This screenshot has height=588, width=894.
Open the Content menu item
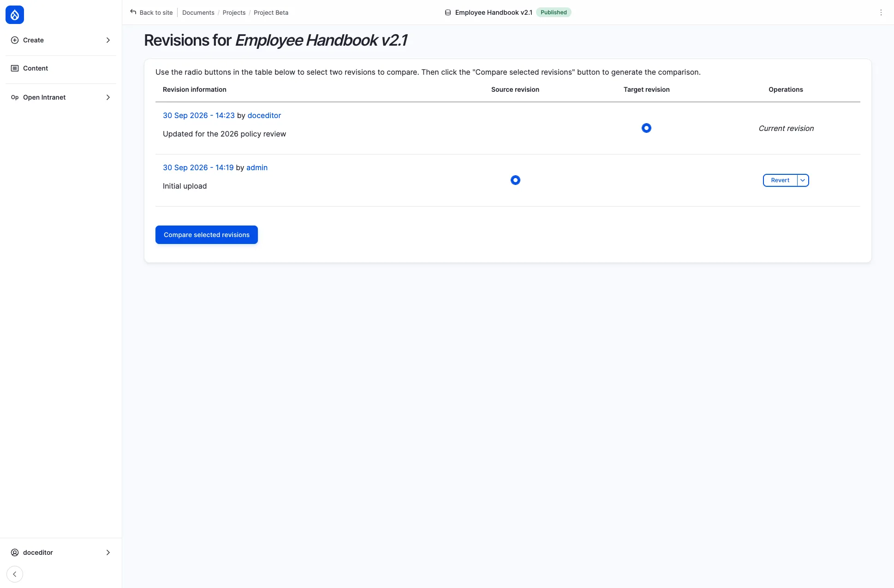coord(61,68)
